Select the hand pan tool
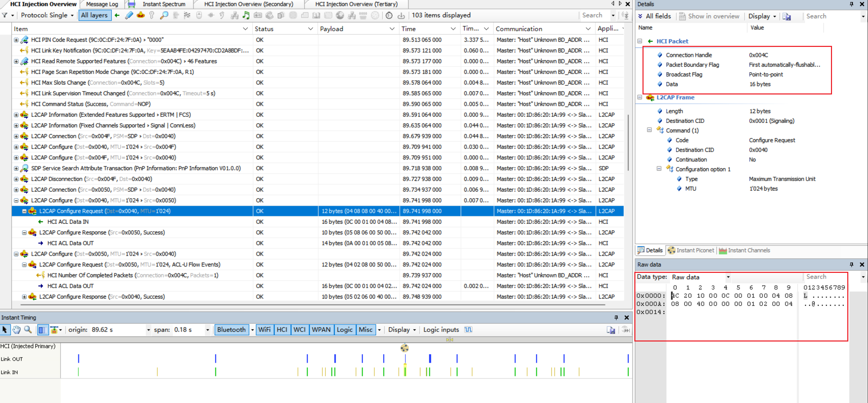Viewport: 868px width, 403px height. (16, 330)
